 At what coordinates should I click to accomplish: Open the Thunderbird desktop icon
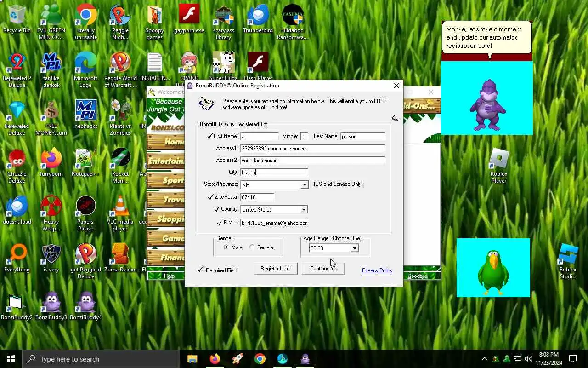[x=258, y=19]
